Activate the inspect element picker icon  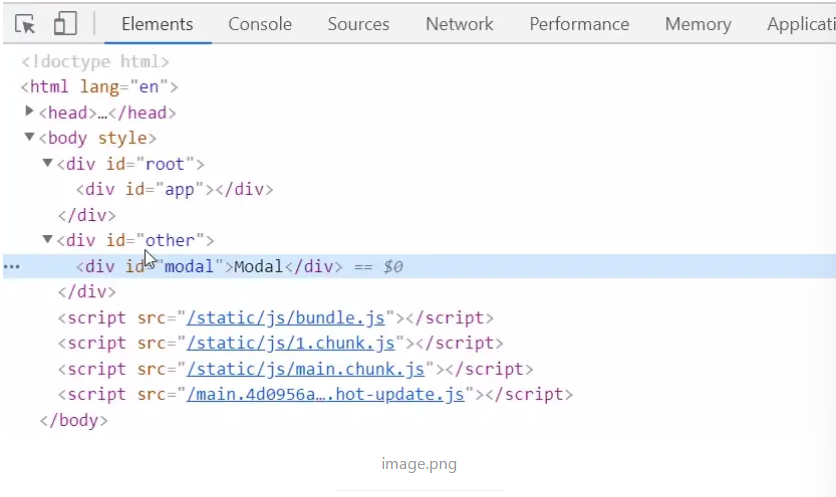[25, 24]
